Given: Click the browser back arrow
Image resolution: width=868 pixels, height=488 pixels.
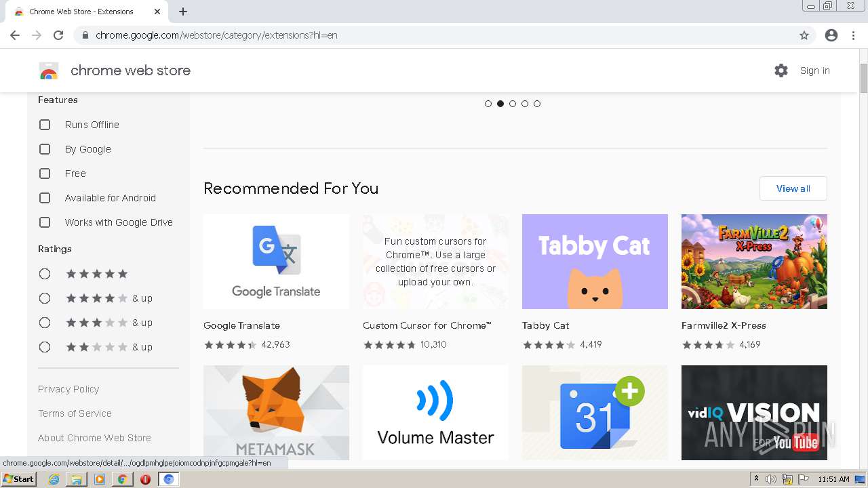Looking at the screenshot, I should coord(15,35).
